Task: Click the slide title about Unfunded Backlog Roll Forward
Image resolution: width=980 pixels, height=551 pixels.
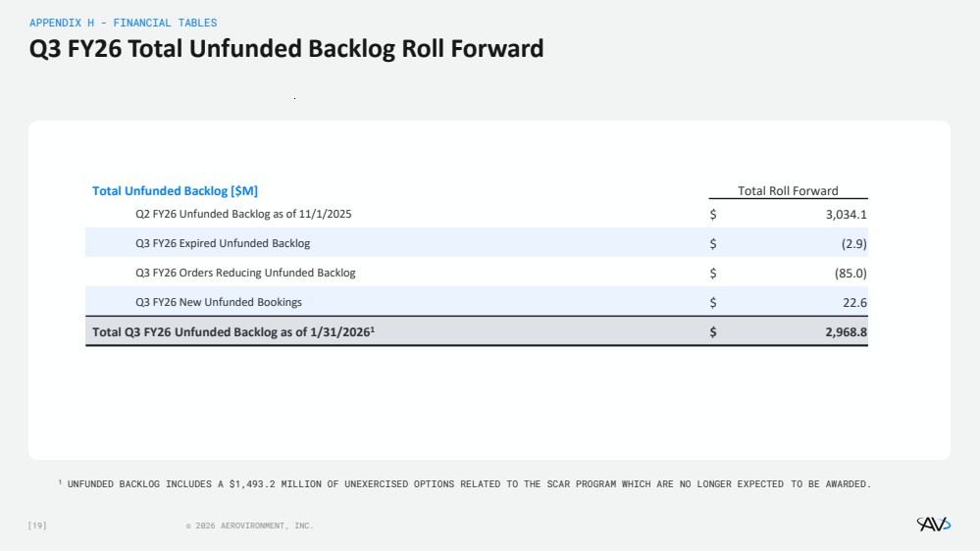Action: [x=285, y=48]
